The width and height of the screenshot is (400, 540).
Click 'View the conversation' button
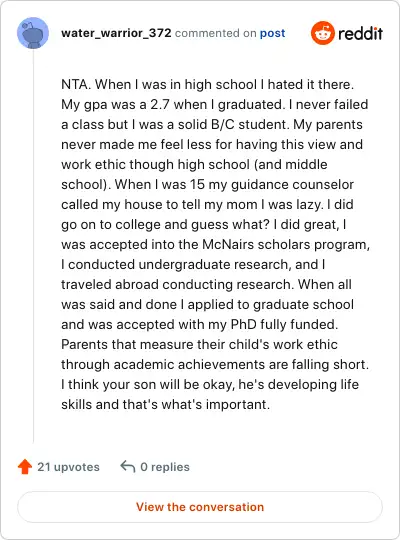tap(200, 507)
